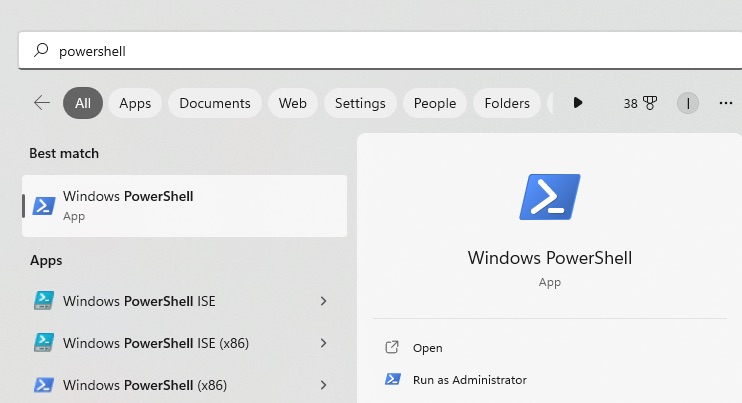Image resolution: width=742 pixels, height=403 pixels.
Task: Go back with the left arrow
Action: [x=42, y=103]
